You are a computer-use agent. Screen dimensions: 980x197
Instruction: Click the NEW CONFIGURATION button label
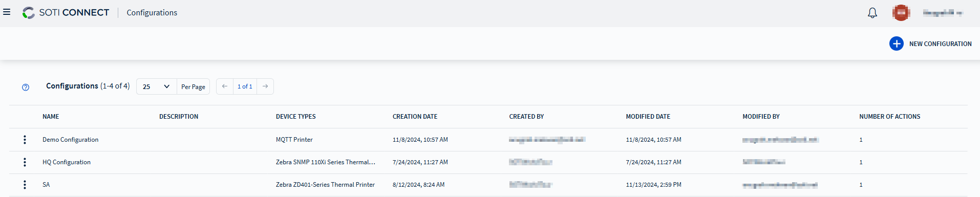[940, 44]
